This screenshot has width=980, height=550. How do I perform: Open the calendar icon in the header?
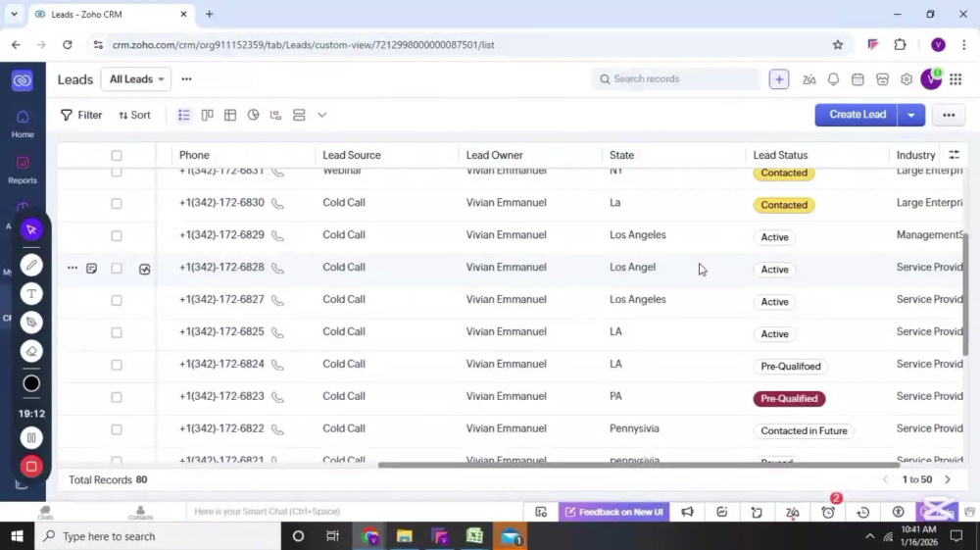coord(857,79)
